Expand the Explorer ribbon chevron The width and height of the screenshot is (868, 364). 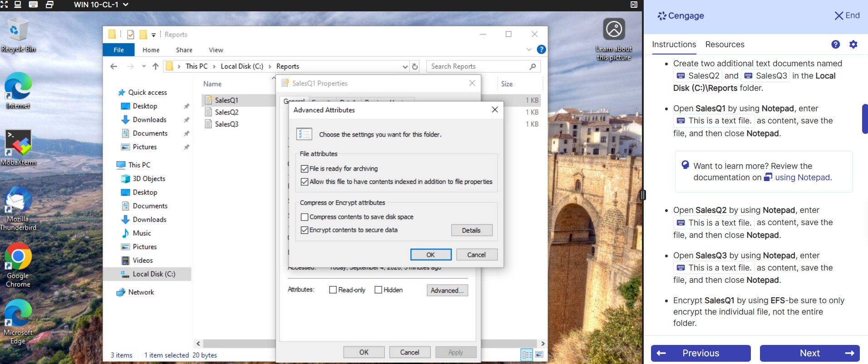529,49
